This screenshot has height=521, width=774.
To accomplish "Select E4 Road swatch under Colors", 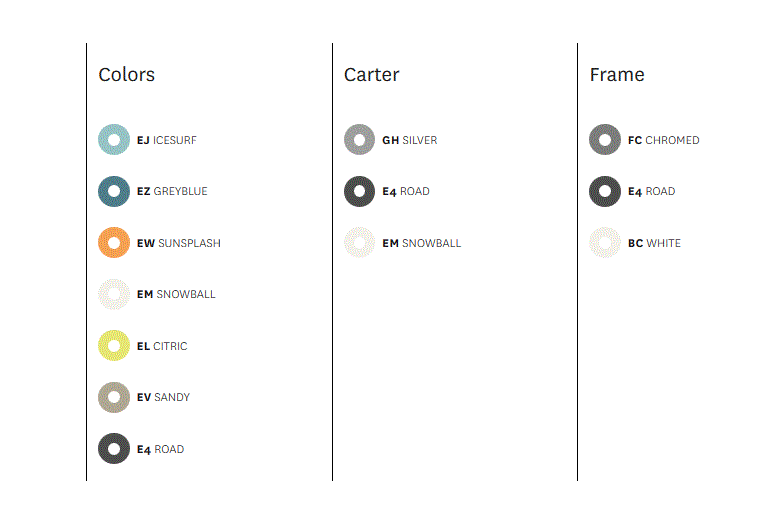I will pyautogui.click(x=114, y=448).
